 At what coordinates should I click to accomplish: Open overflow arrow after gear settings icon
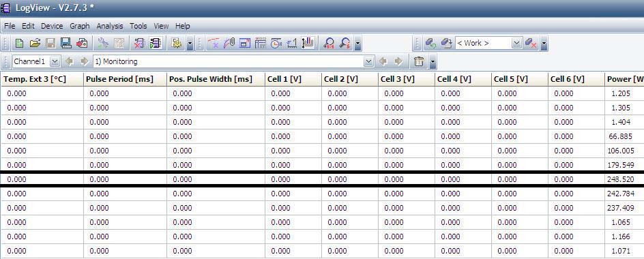coord(190,44)
